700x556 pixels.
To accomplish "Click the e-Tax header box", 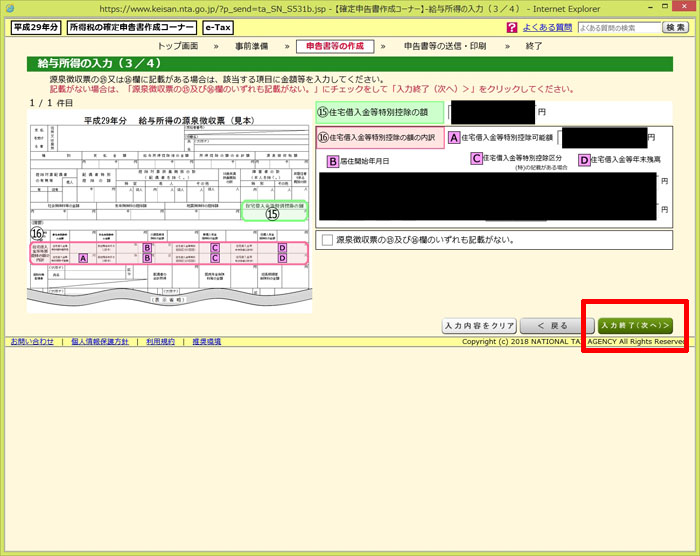I will tap(218, 27).
